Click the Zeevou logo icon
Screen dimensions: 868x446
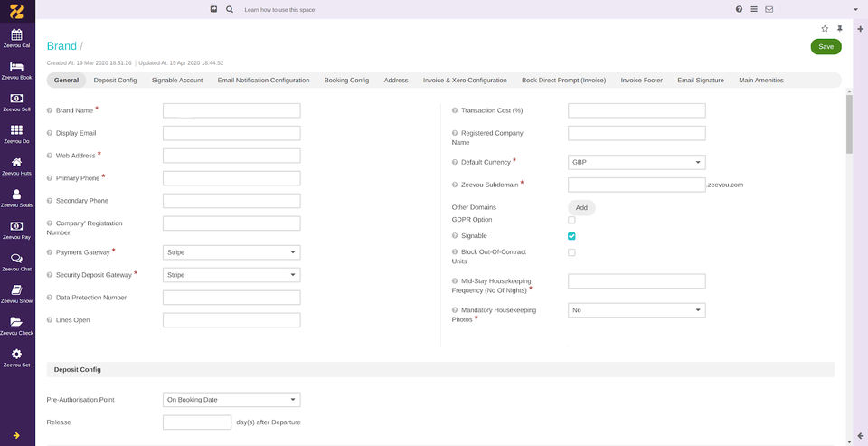(x=16, y=11)
